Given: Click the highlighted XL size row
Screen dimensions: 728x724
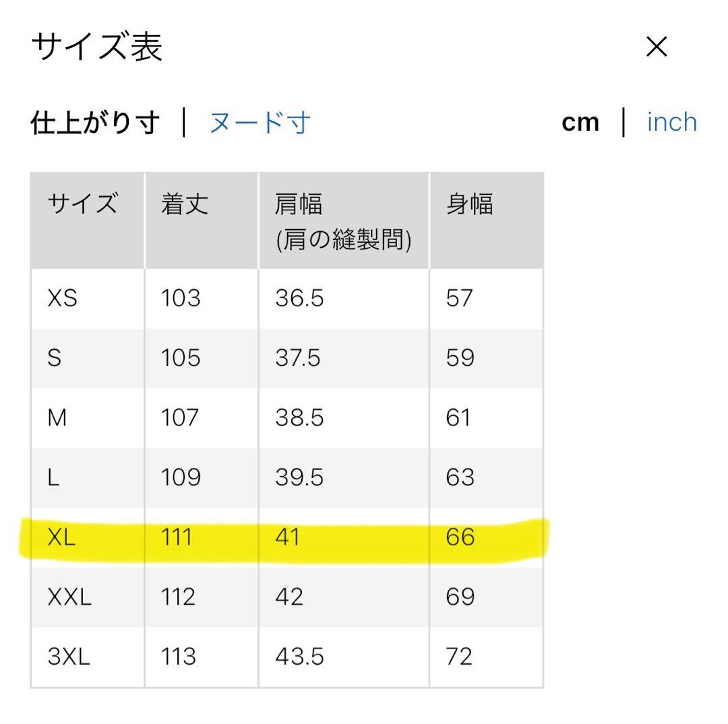Looking at the screenshot, I should 283,537.
